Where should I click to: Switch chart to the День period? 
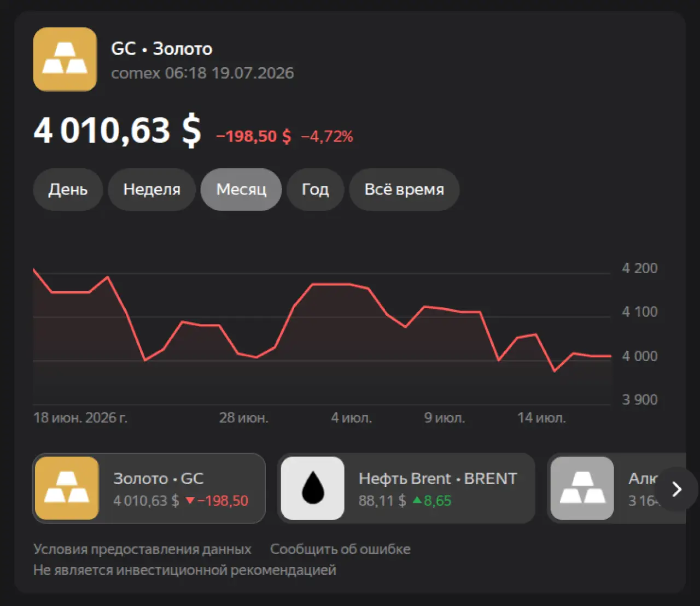68,190
